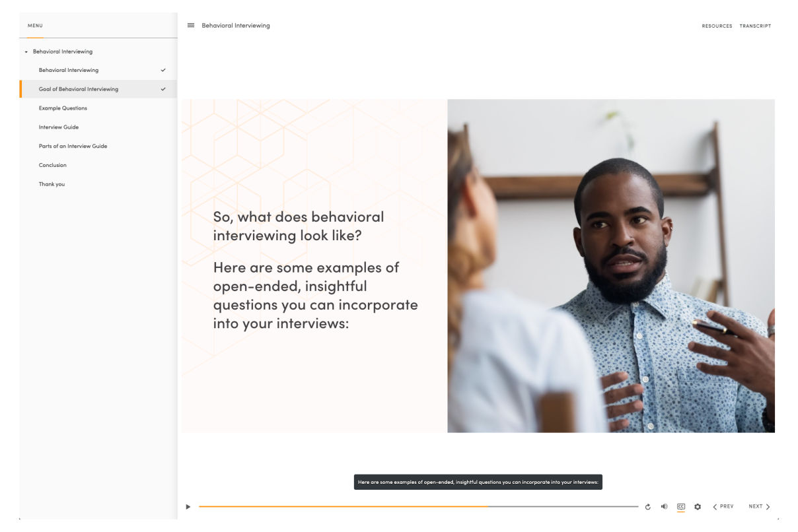798x532 pixels.
Task: Open the Interview Guide lesson
Action: point(99,127)
